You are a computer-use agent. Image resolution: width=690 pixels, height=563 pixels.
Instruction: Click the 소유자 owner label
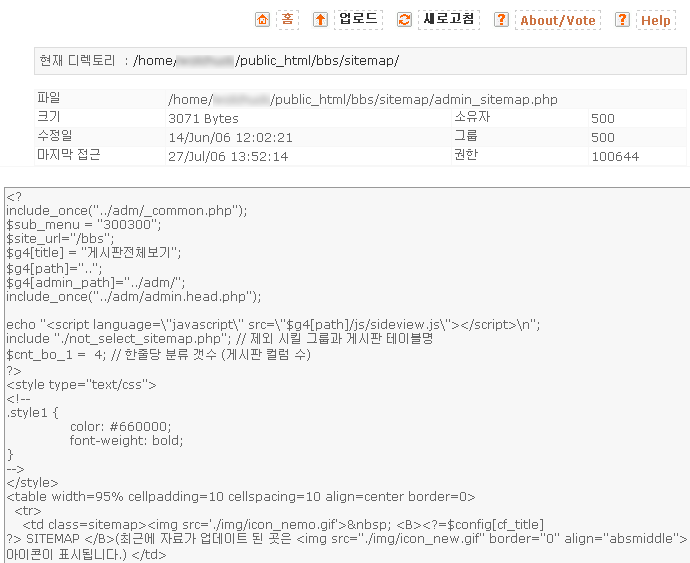(x=470, y=118)
